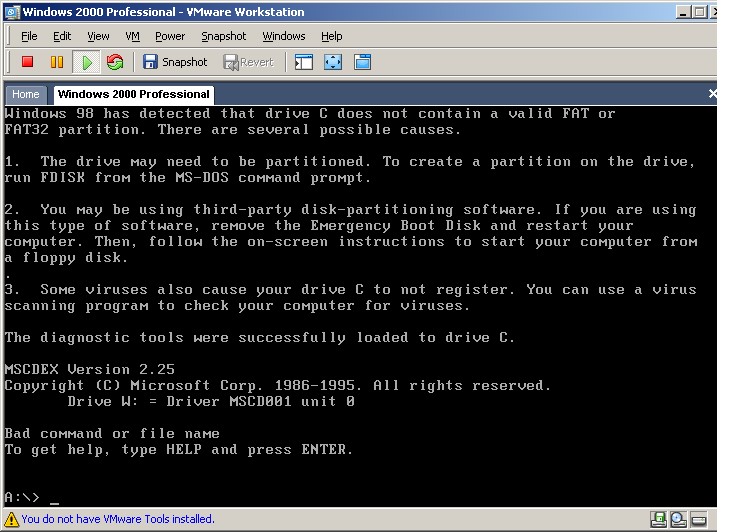This screenshot has width=731, height=532.
Task: Click 'run FDISK from the MS-DOS' line
Action: click(x=187, y=178)
